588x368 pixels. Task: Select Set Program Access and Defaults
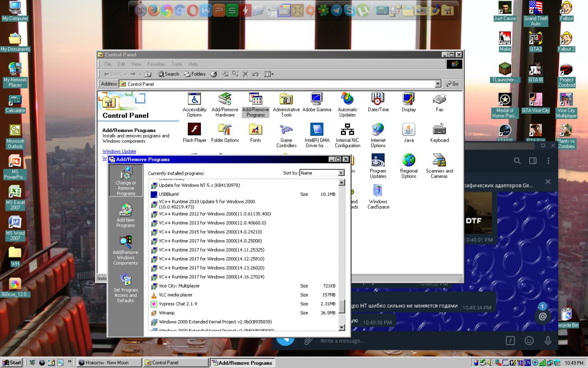coord(125,288)
